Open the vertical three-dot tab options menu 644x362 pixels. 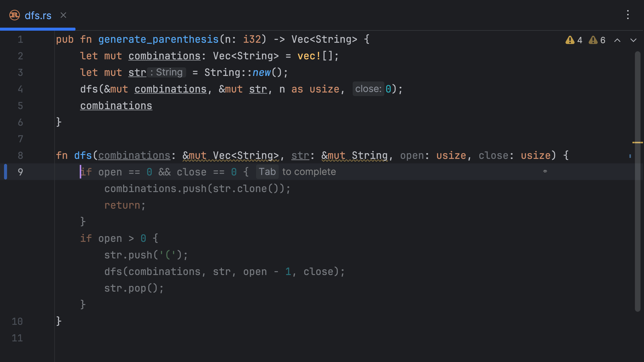(x=628, y=15)
